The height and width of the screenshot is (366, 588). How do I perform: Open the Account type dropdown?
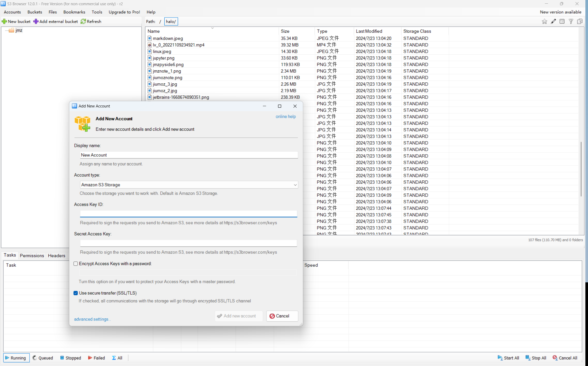pos(189,185)
